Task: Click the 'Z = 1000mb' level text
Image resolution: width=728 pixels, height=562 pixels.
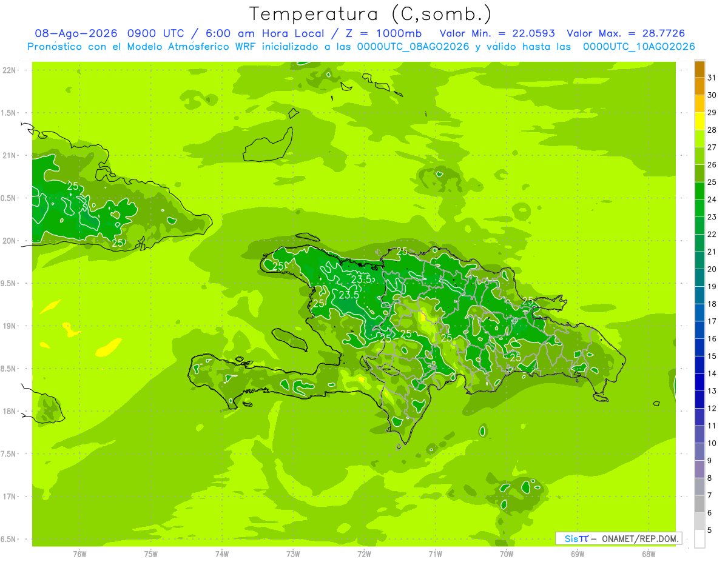Action: coord(385,33)
